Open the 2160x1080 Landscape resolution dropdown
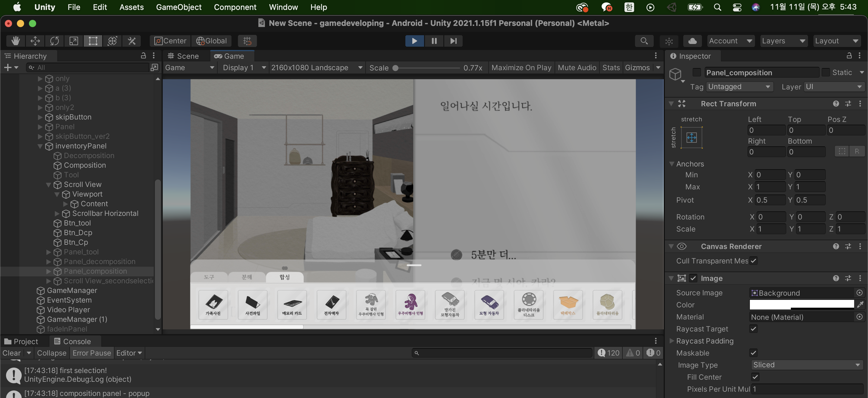 (317, 67)
